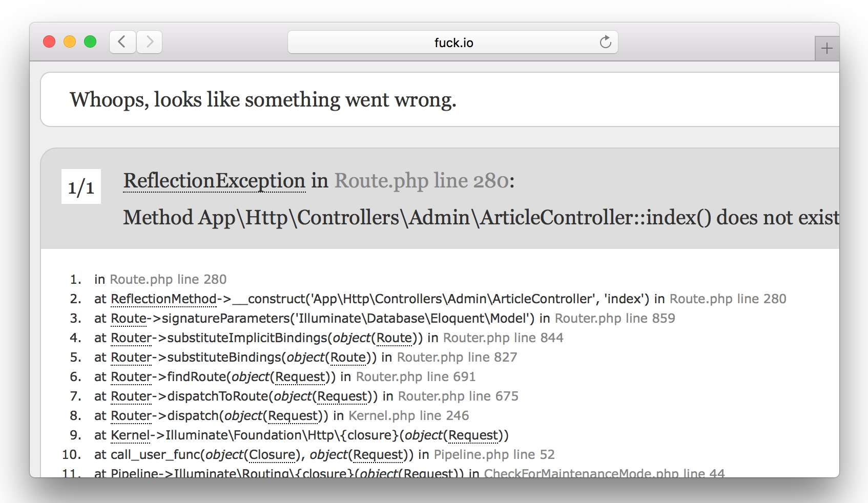Click Router in dispatch trace row 8
This screenshot has width=868, height=503.
(x=131, y=415)
